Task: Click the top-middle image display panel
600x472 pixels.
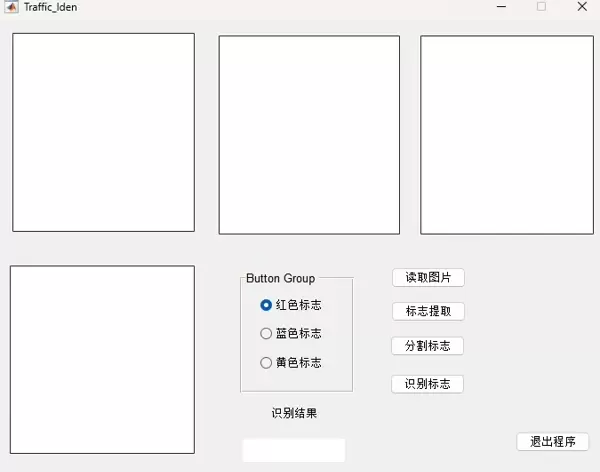Action: click(x=309, y=135)
